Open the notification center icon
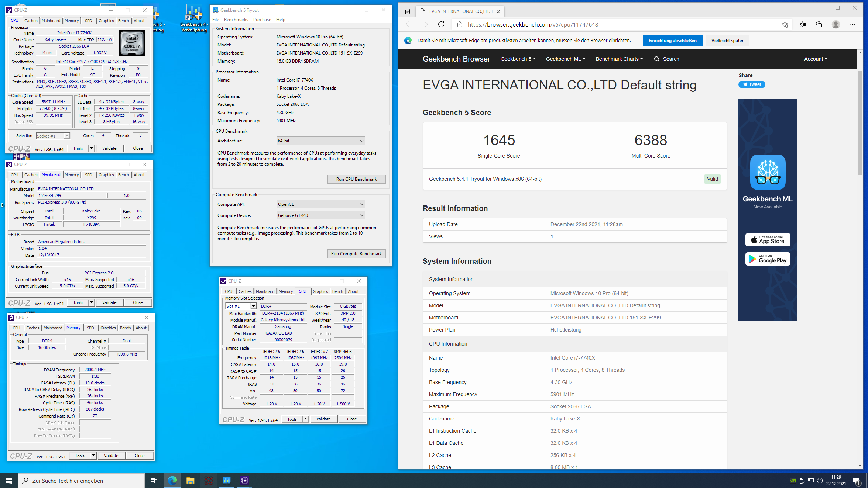Screen dimensions: 868x488 tap(856, 481)
